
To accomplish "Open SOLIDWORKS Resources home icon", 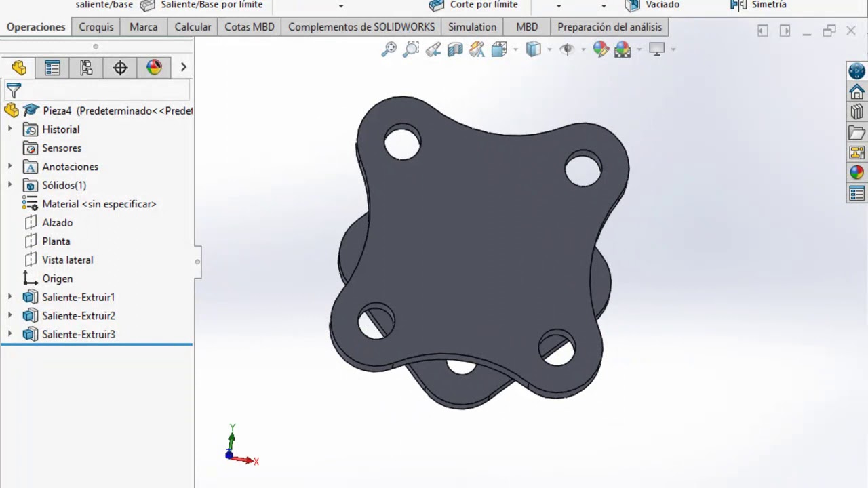I will (856, 91).
